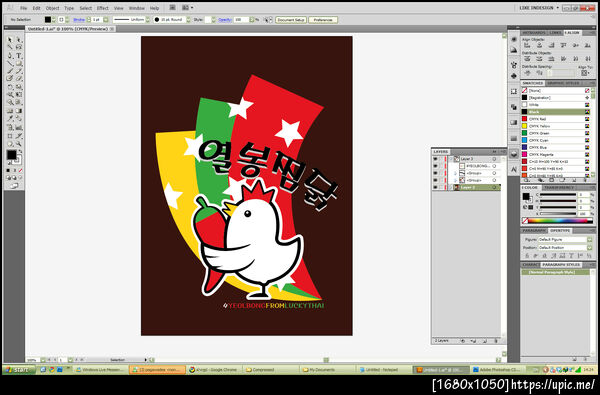
Task: Click the Stroke link in control bar
Action: (x=79, y=20)
